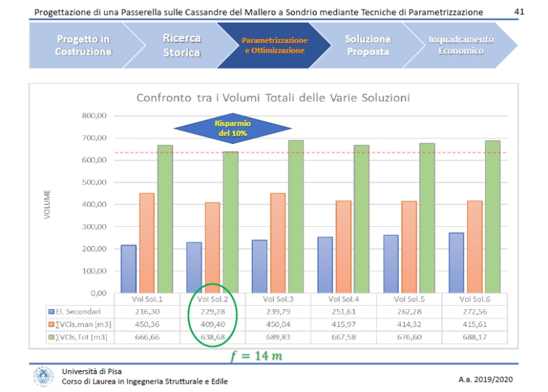Click the green ΣVCls,Tot legend marker
This screenshot has width=548, height=392.
click(51, 337)
